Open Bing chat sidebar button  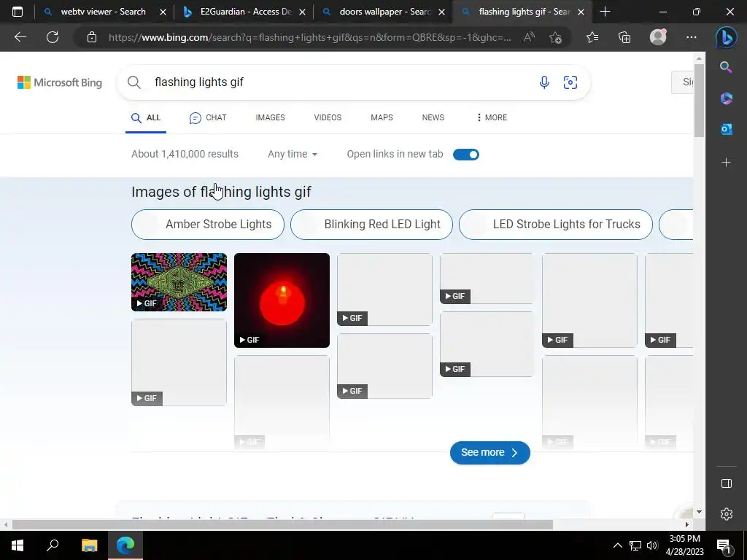pos(726,38)
